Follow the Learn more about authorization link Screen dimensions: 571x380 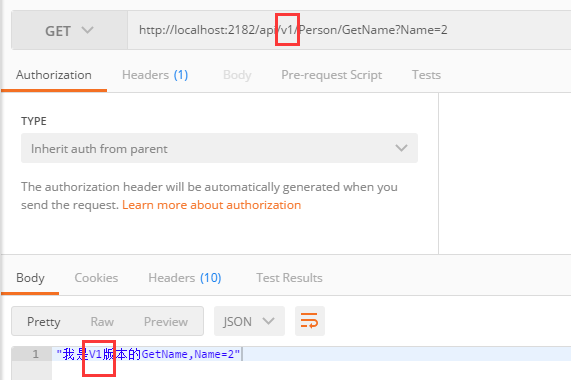tap(212, 205)
